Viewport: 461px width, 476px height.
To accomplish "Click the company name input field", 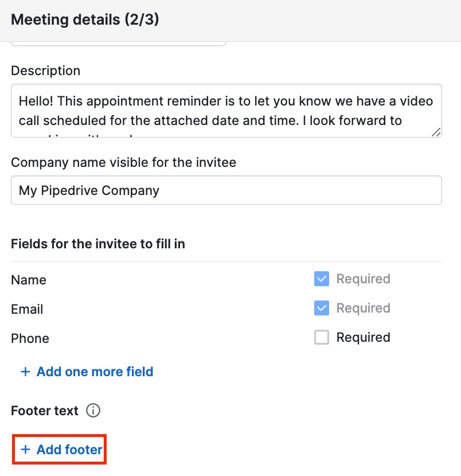I will coord(226,190).
